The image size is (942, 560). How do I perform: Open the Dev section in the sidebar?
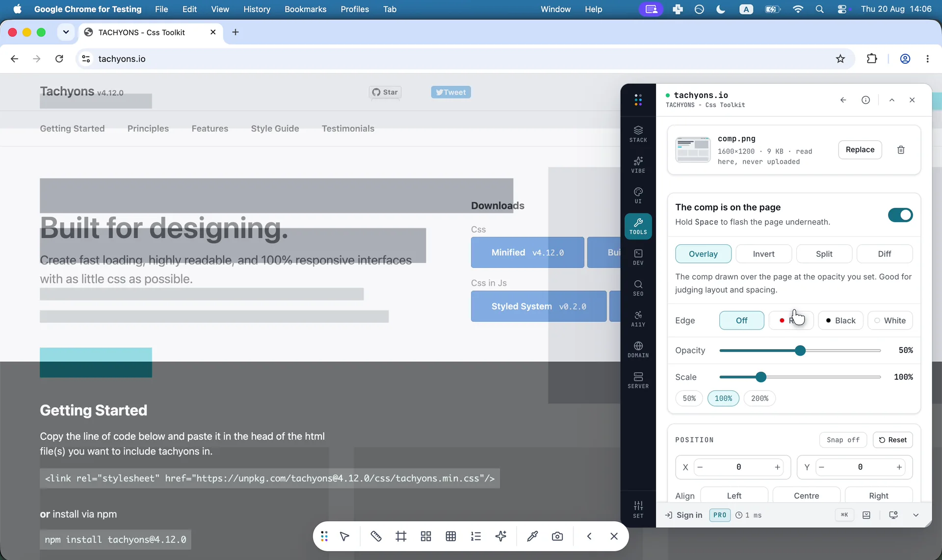click(638, 257)
